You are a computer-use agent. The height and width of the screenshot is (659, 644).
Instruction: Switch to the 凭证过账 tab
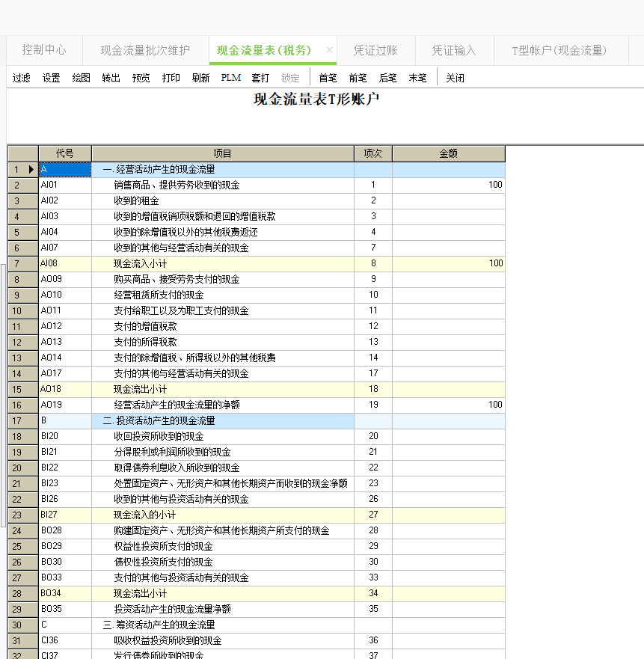coord(375,50)
